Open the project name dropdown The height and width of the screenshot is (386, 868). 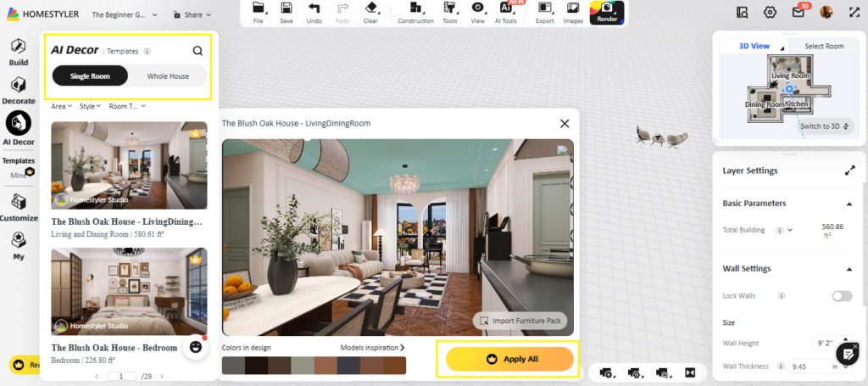pyautogui.click(x=125, y=14)
